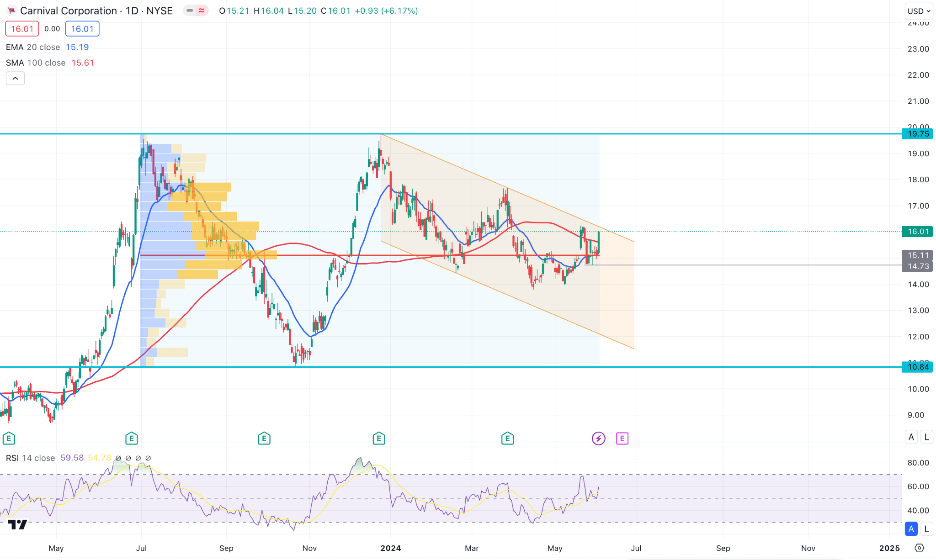
Task: Select the SMA 100 close indicator legend
Action: pyautogui.click(x=36, y=63)
